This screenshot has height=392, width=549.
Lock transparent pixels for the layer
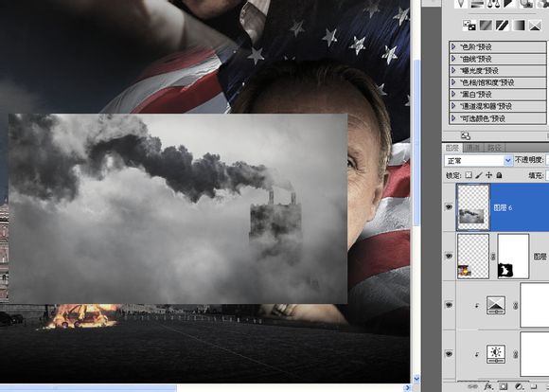(469, 175)
